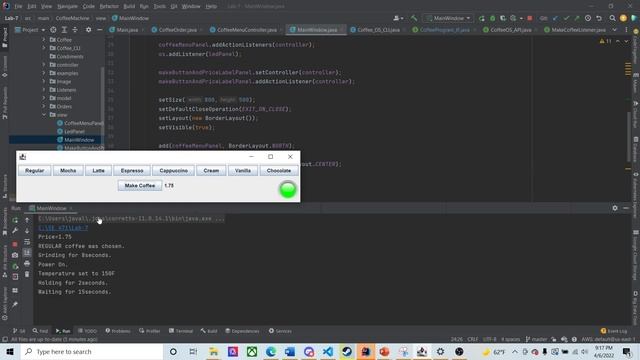This screenshot has height=360, width=640.
Task: Switch to MakeCoffeeListener.java tab
Action: pyautogui.click(x=575, y=30)
